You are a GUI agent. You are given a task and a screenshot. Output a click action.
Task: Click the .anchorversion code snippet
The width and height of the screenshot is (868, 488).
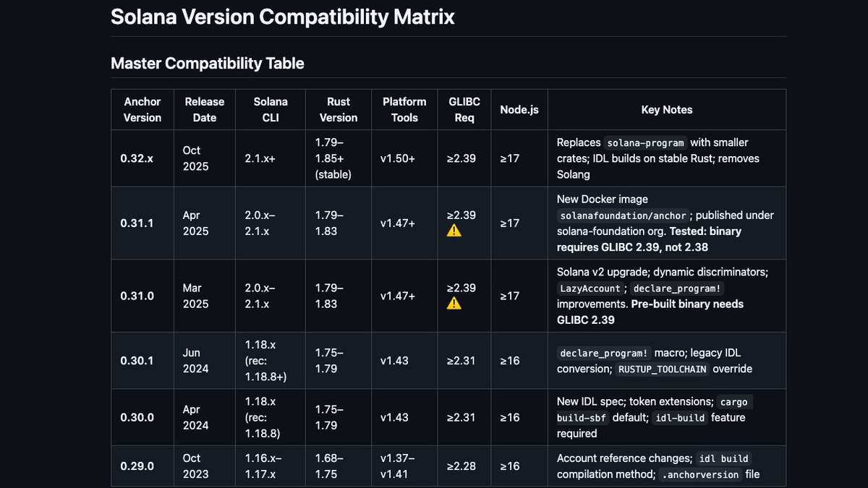699,474
